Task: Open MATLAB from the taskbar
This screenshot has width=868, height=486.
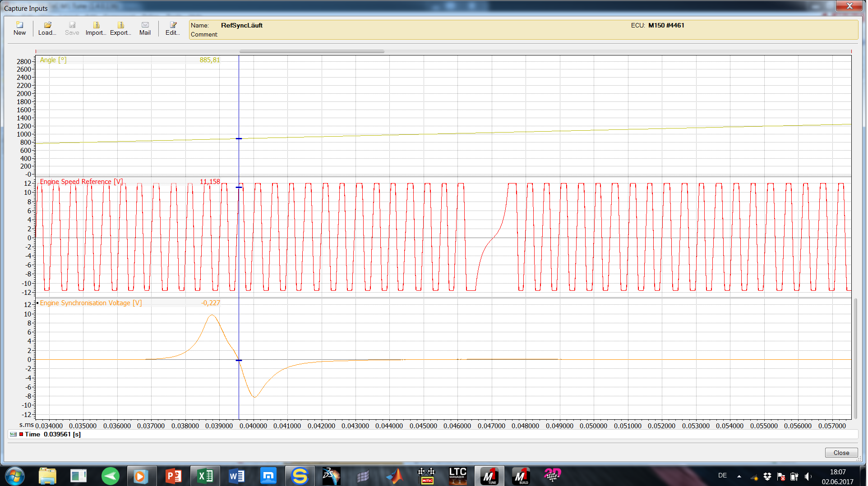Action: (x=395, y=476)
